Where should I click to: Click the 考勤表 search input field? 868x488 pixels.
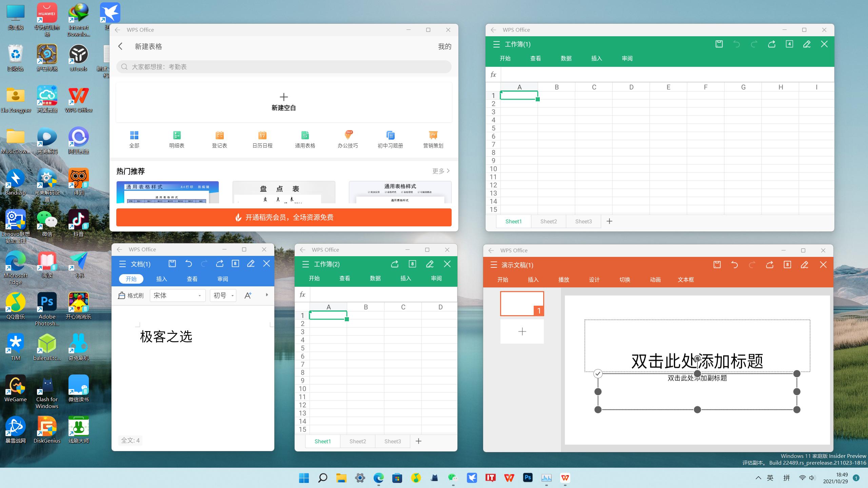pos(284,66)
